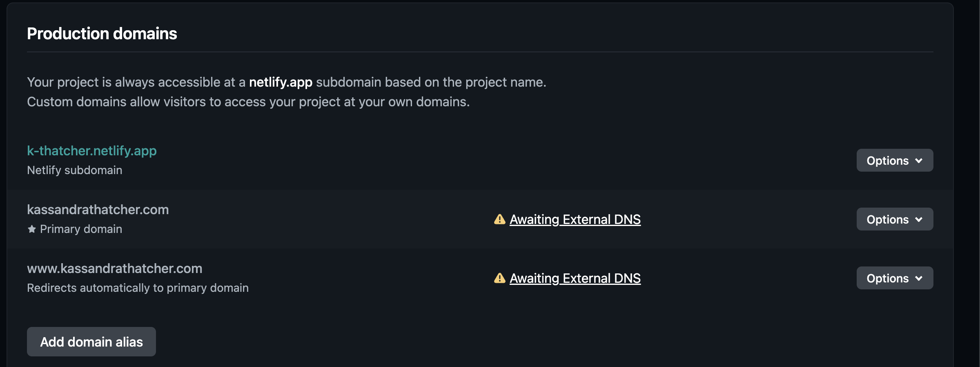Click the chevron arrow in the primary domain Options button
980x367 pixels.
[919, 219]
